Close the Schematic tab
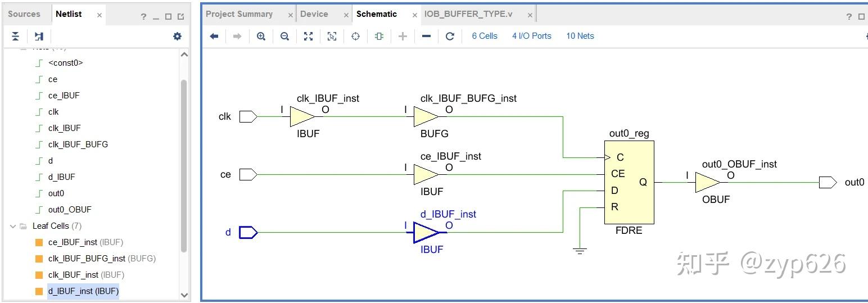This screenshot has width=868, height=303. (x=415, y=15)
